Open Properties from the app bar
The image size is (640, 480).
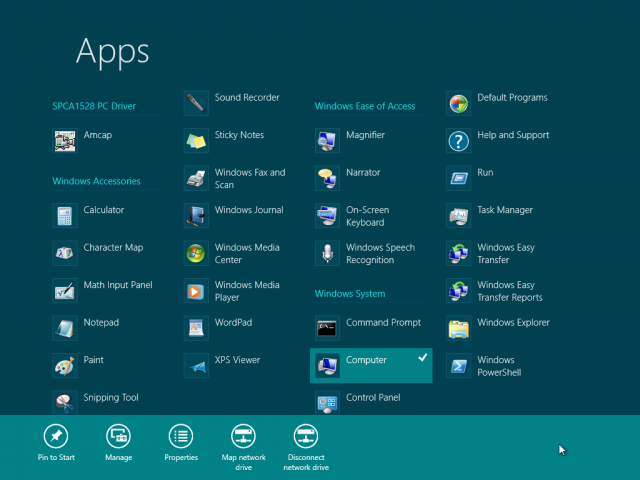181,443
